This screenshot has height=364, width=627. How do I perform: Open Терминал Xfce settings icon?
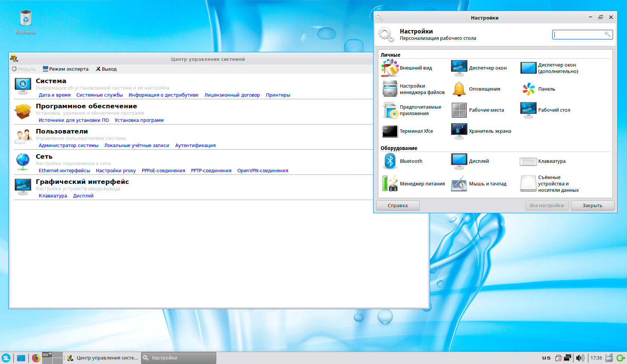[390, 131]
